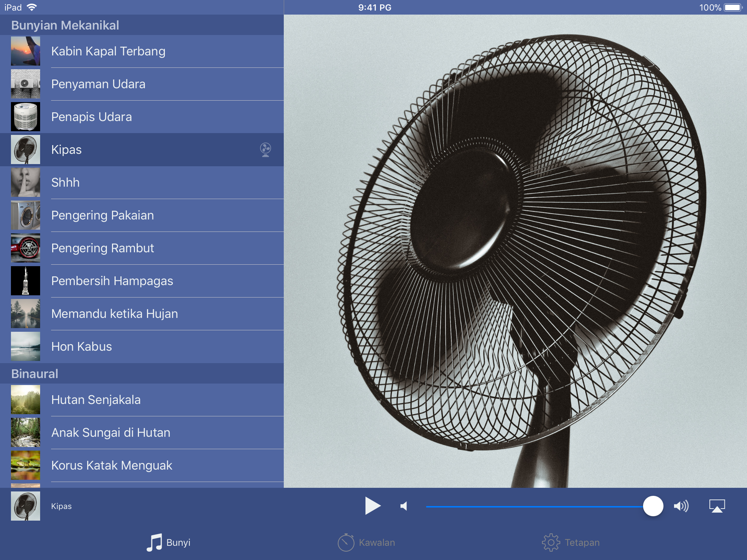Tap the foggy bridge thumbnail
747x560 pixels.
(26, 346)
